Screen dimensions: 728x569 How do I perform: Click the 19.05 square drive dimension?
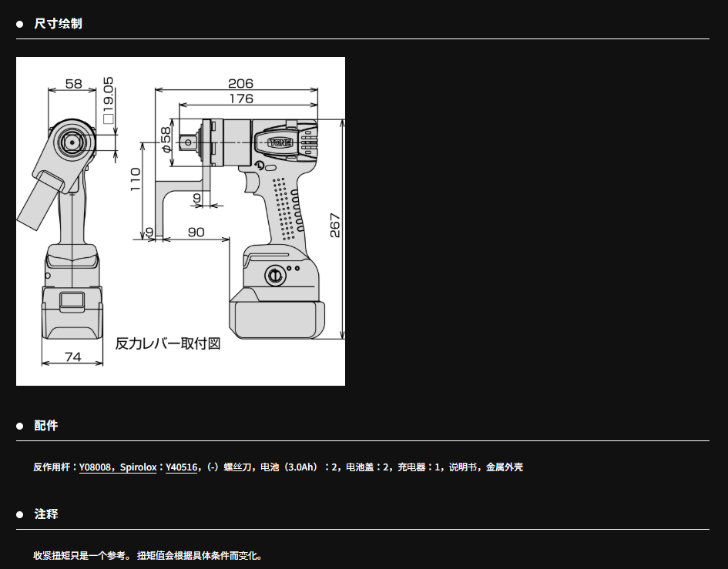pos(109,100)
